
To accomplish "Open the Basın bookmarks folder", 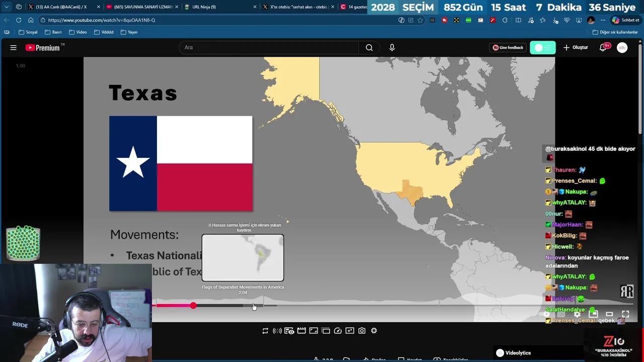I will (x=53, y=32).
